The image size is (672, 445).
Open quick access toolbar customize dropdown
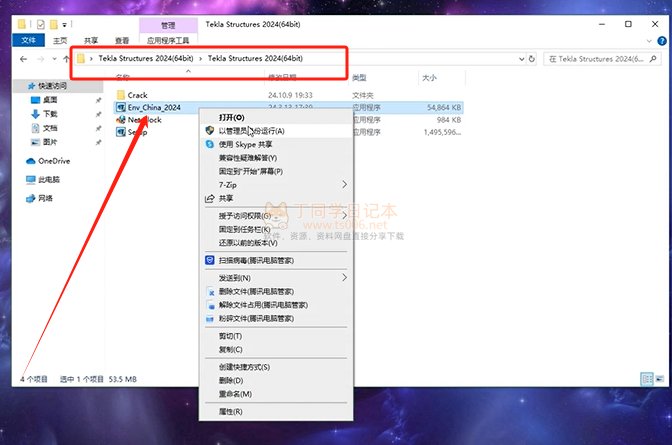64,25
